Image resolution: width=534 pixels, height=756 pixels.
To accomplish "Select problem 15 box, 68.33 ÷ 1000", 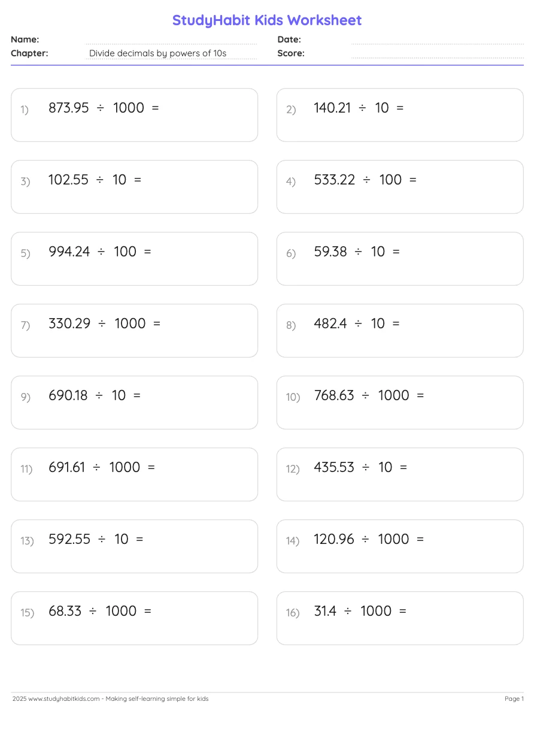I will (134, 618).
